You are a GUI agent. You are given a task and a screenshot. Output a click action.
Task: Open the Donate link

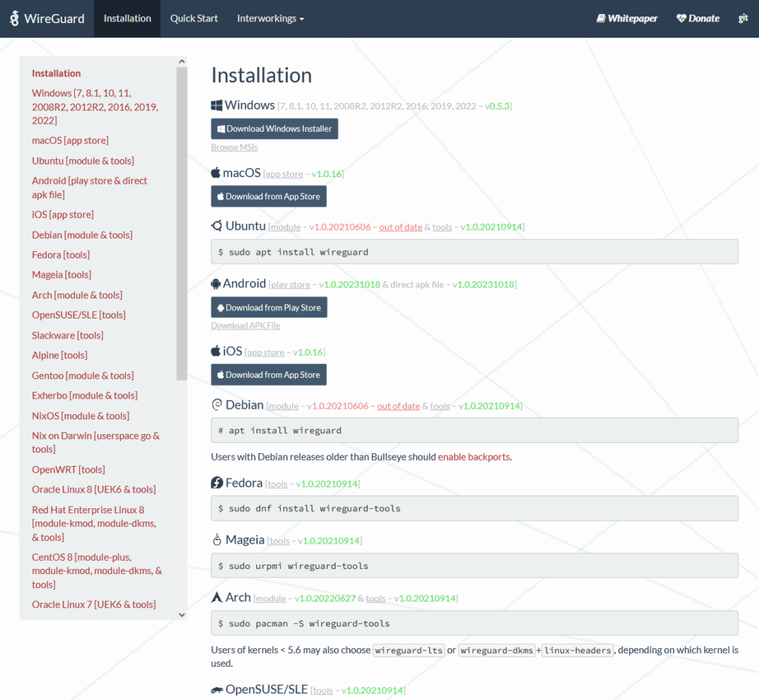point(698,19)
